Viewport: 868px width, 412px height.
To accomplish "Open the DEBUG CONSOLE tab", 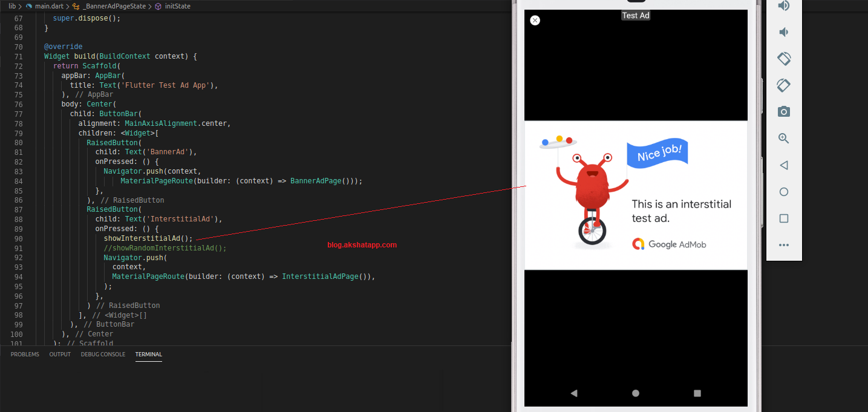I will (x=103, y=355).
